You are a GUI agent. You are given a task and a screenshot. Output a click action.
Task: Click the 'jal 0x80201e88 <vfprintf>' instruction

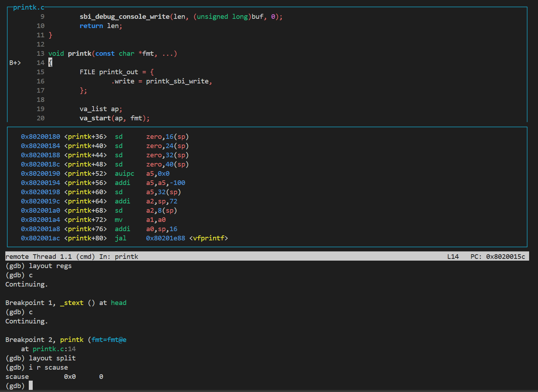[x=171, y=238]
